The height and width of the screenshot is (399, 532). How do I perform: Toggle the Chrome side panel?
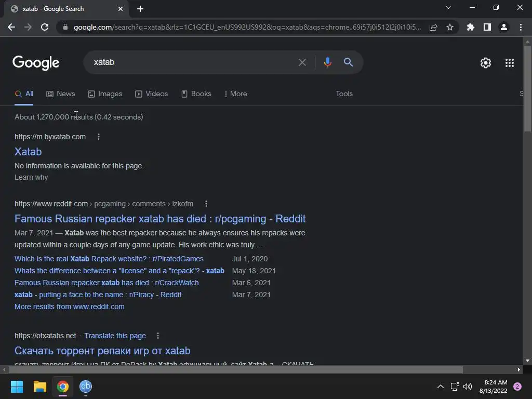point(487,27)
